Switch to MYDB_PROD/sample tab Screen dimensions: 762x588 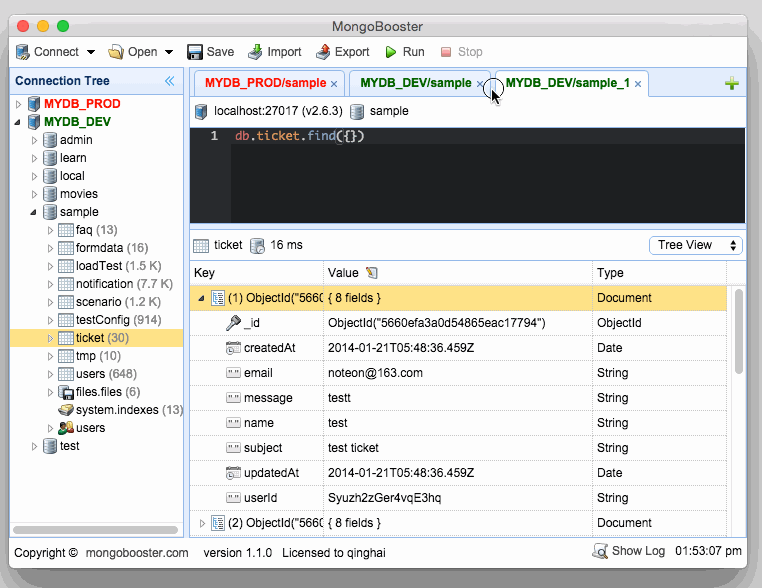265,83
